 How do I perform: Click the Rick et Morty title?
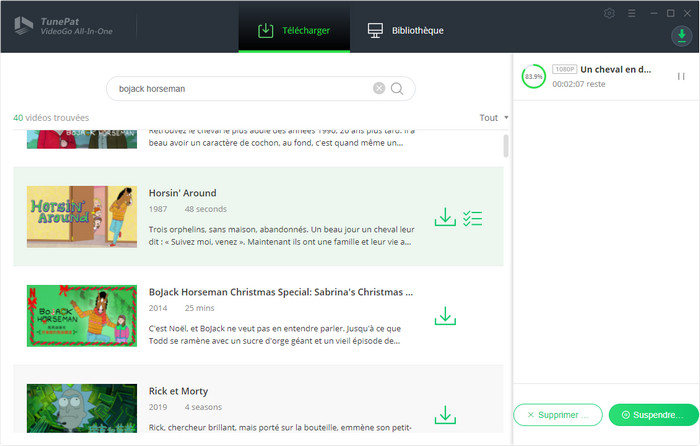178,391
